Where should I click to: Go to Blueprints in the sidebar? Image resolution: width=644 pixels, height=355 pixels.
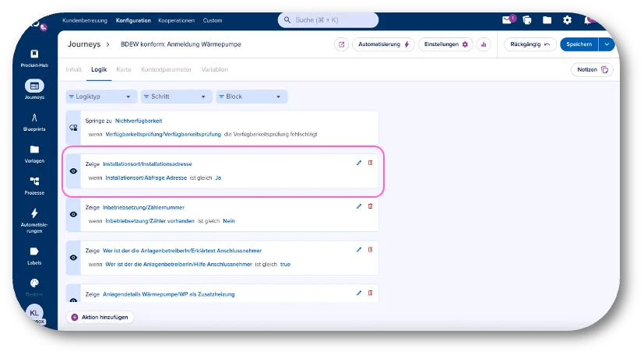[x=34, y=122]
